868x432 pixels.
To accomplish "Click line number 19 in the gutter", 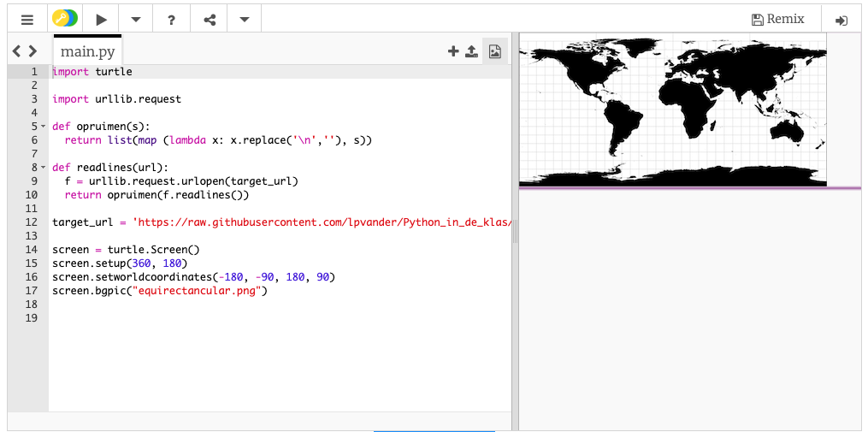I will 32,318.
